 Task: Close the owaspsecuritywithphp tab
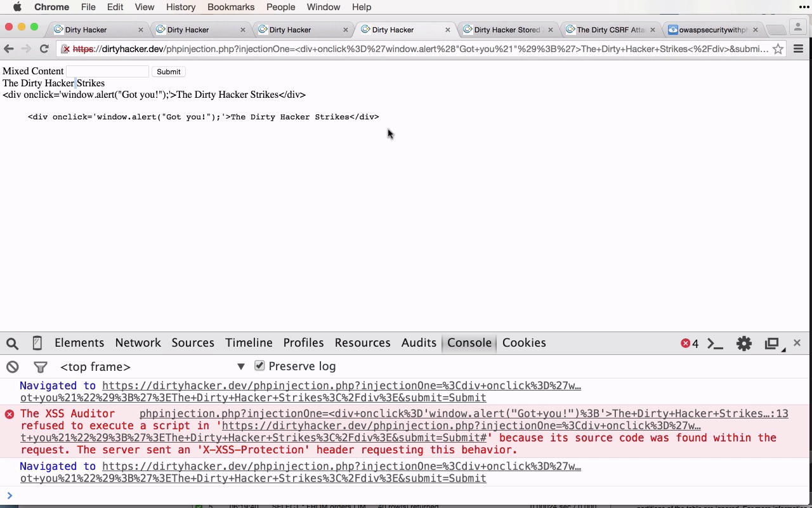(x=755, y=30)
